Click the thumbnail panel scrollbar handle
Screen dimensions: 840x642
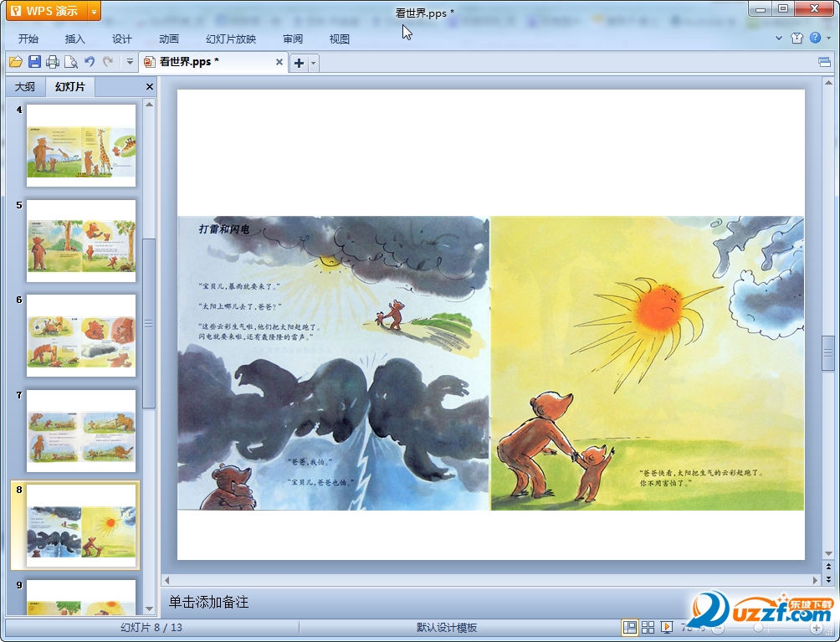149,323
